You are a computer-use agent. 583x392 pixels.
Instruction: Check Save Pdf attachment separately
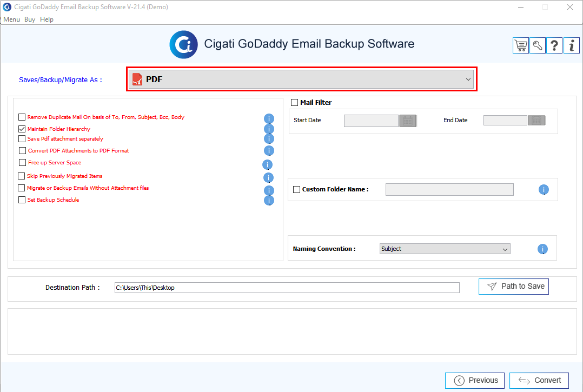[22, 138]
